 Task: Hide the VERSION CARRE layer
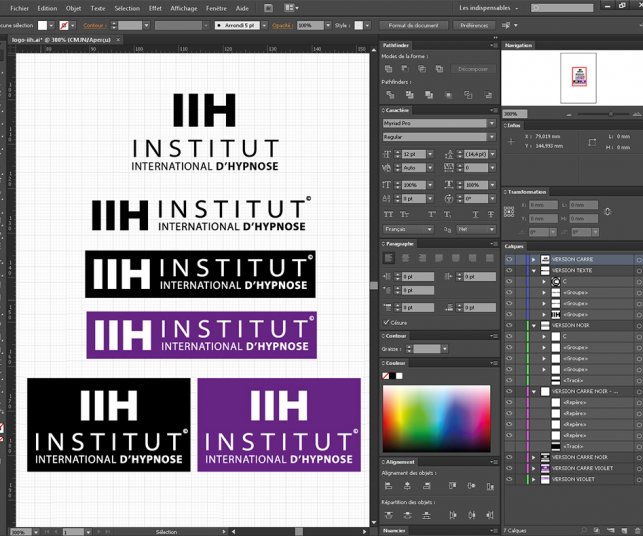509,259
